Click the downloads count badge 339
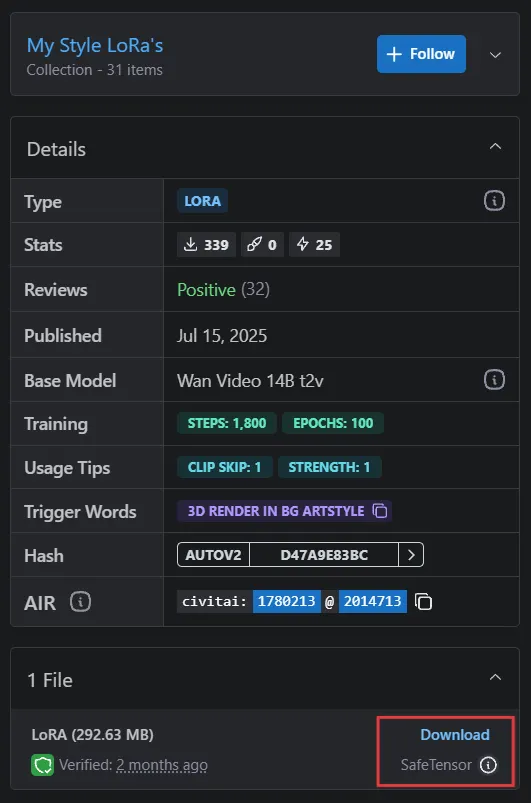 coord(206,245)
